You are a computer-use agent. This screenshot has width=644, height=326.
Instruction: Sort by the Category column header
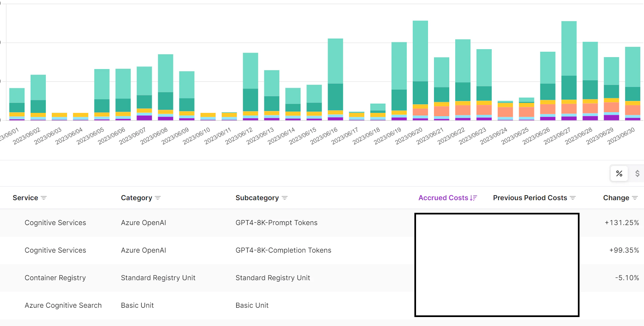point(136,198)
